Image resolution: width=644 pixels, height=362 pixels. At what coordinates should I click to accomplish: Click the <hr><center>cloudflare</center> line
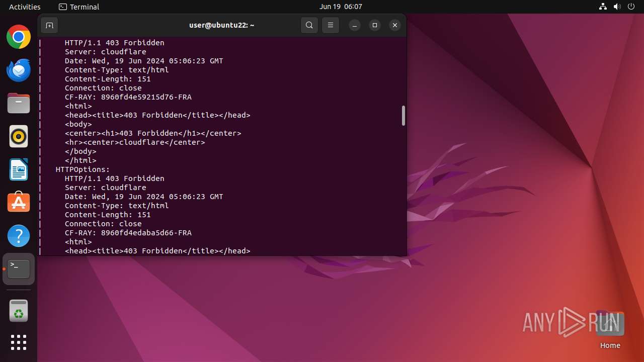coord(135,142)
